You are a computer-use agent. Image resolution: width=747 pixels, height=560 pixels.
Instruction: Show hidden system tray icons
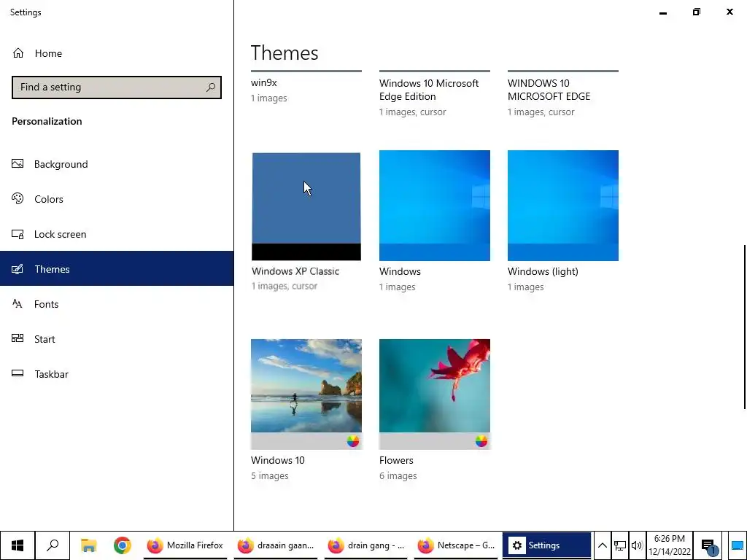pyautogui.click(x=602, y=545)
